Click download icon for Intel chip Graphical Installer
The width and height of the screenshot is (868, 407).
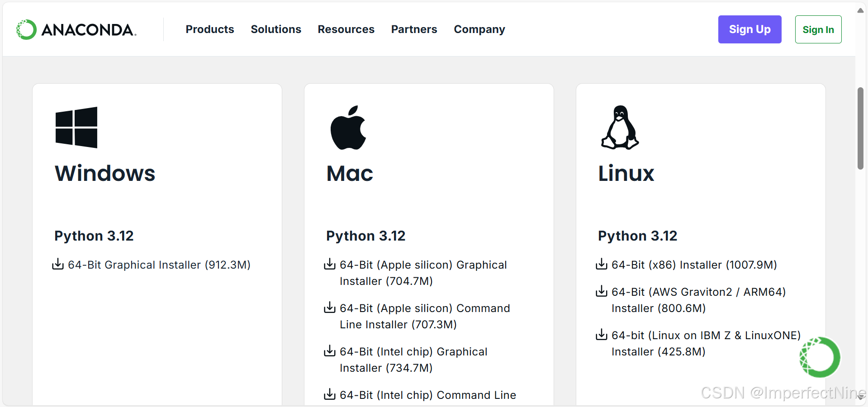pos(330,351)
